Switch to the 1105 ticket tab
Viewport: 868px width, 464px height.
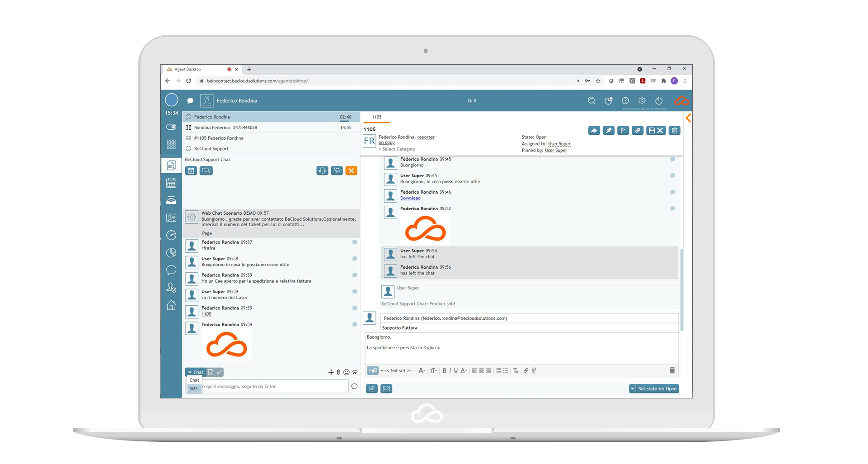click(377, 117)
